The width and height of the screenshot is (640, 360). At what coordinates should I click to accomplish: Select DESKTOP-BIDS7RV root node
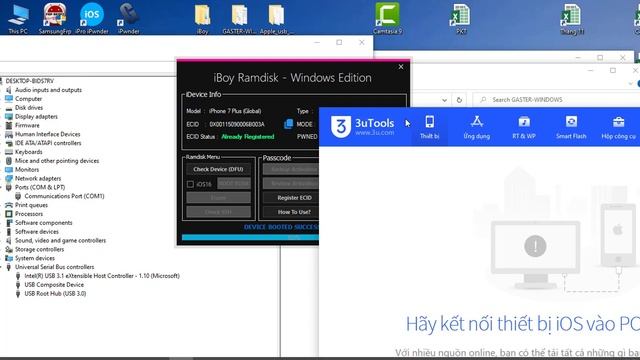tap(29, 81)
